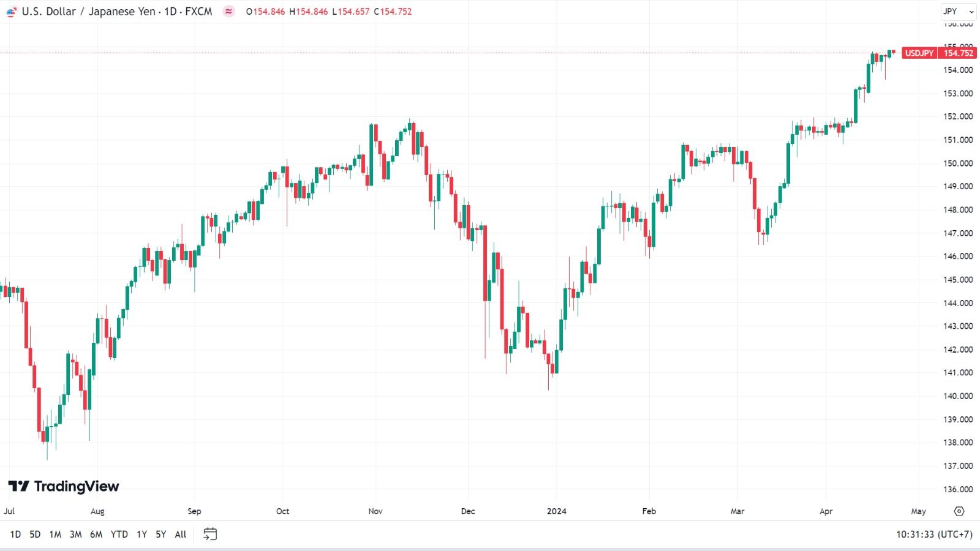Click the Feb label on time axis
This screenshot has width=980, height=551.
[649, 511]
